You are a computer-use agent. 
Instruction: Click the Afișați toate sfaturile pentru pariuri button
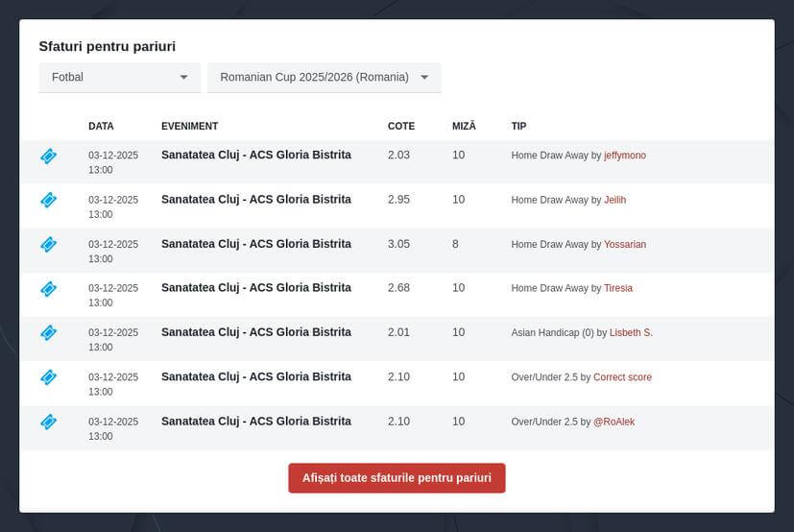pyautogui.click(x=397, y=477)
